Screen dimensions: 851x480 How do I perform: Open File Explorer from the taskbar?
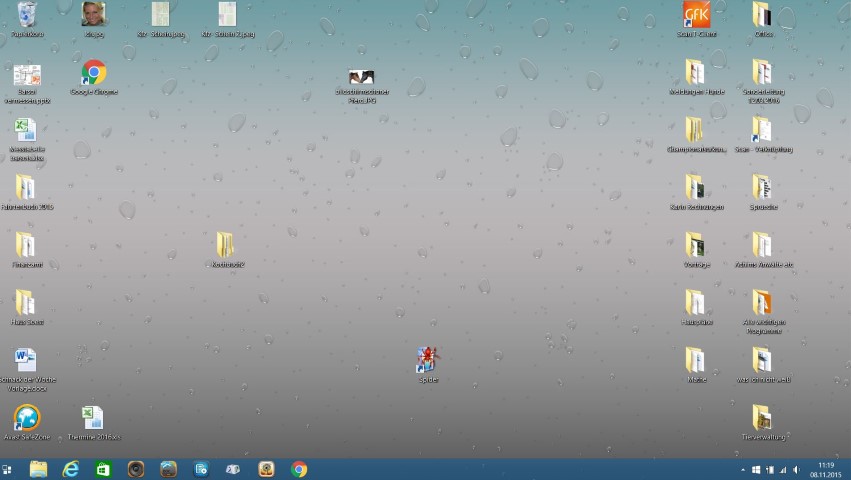(38, 469)
